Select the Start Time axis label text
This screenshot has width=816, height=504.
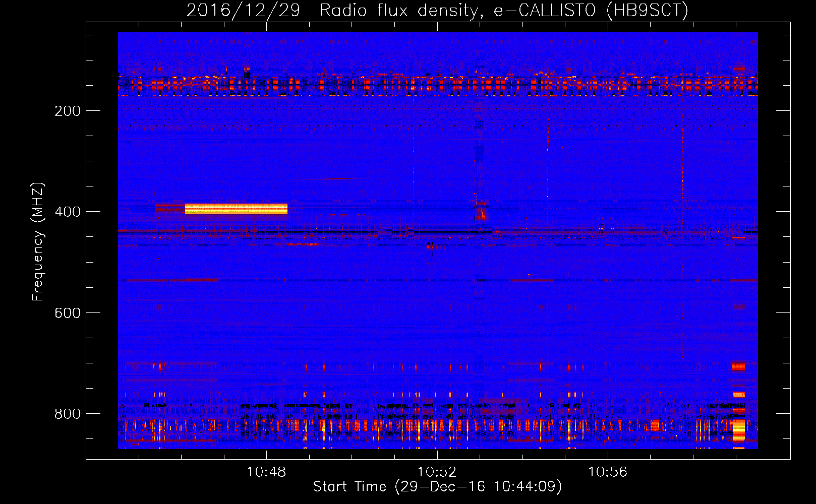pyautogui.click(x=437, y=487)
